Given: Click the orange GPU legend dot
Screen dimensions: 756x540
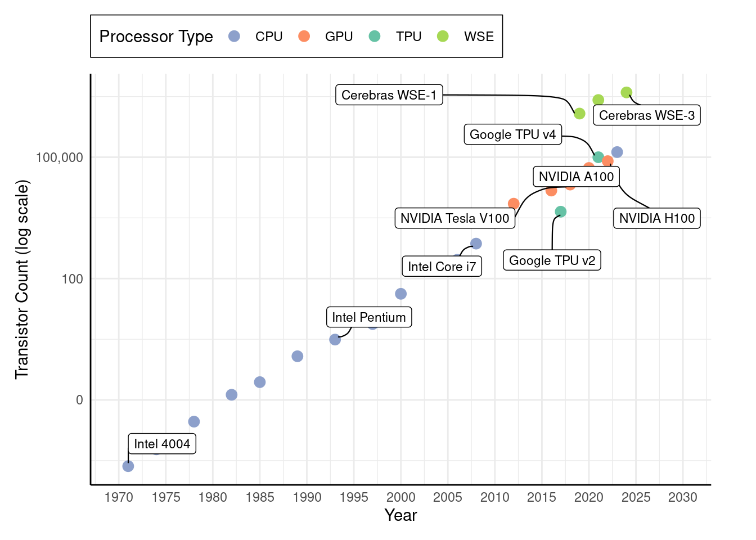Looking at the screenshot, I should pyautogui.click(x=304, y=37).
